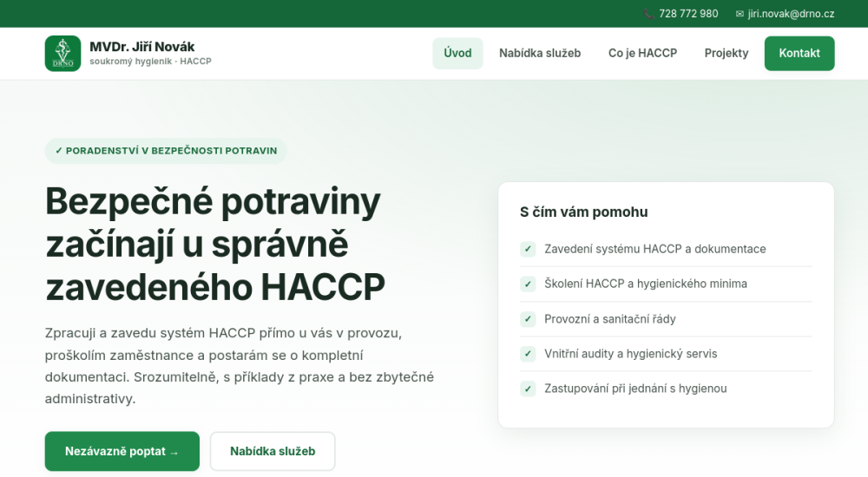Screen dimensions: 868x477
Task: Click the subtitle soukromý hygienik · HACCP
Action: (150, 62)
